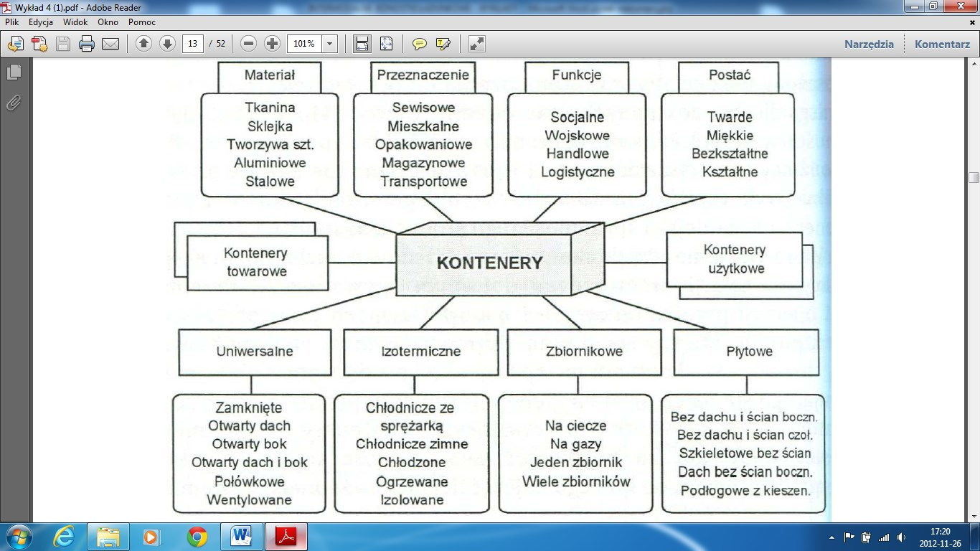
Task: Launch Google Chrome from taskbar
Action: click(197, 537)
